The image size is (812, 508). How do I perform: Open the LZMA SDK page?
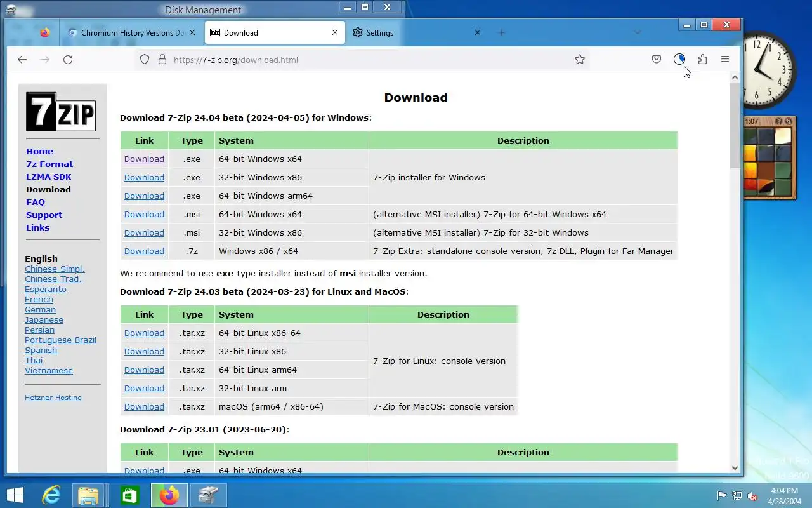[x=48, y=177]
